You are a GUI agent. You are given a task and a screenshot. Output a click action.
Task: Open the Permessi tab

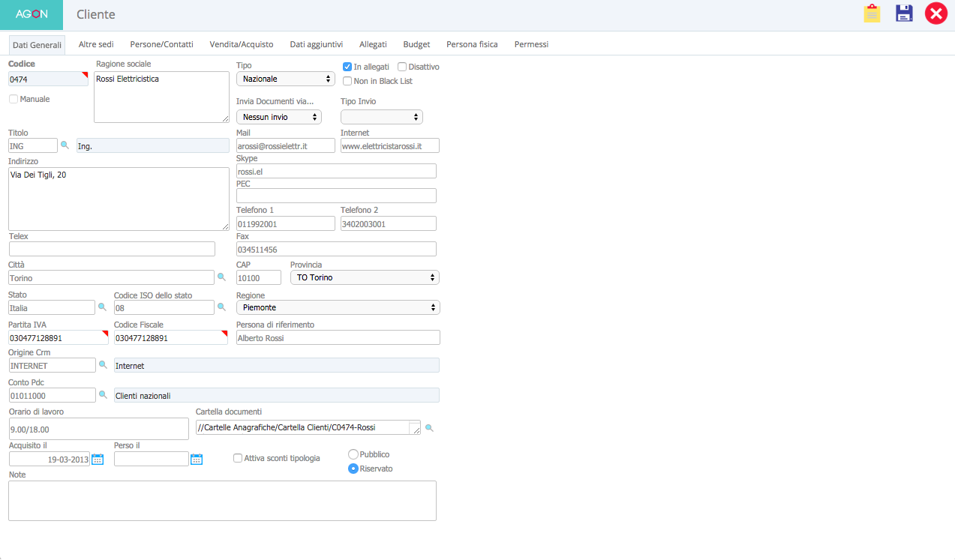(x=531, y=44)
